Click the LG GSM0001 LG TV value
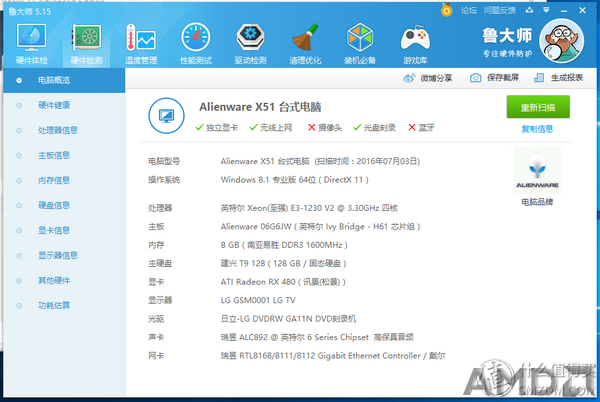 tap(258, 301)
